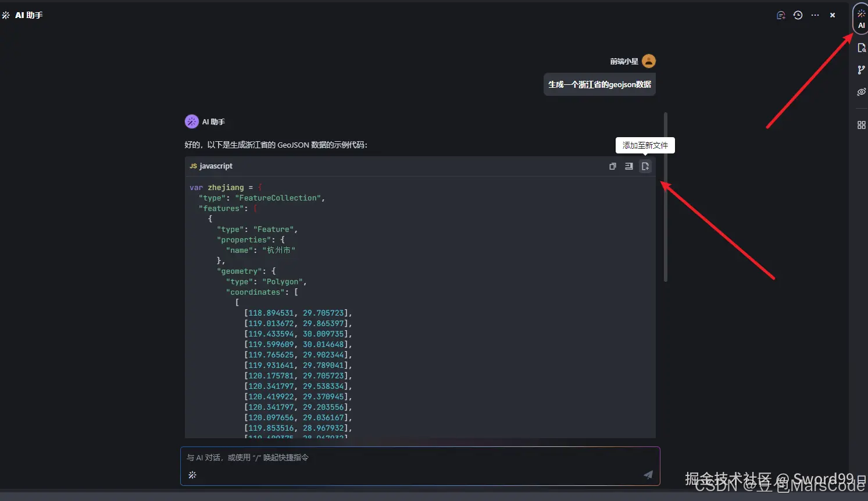The image size is (868, 501).
Task: Close the AI assistant panel
Action: click(x=833, y=15)
